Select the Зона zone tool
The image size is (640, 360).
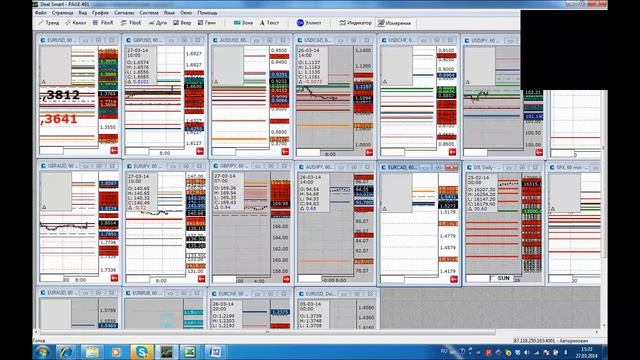pyautogui.click(x=243, y=23)
